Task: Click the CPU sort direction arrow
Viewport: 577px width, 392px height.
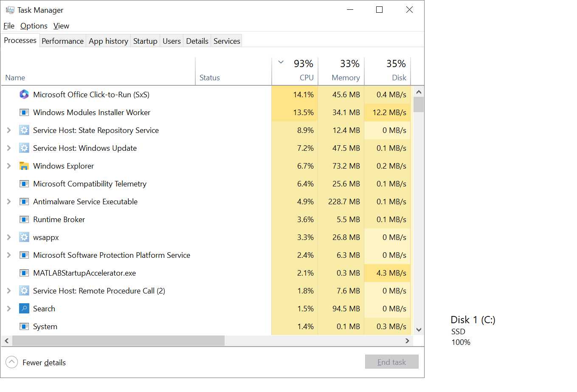Action: tap(281, 62)
